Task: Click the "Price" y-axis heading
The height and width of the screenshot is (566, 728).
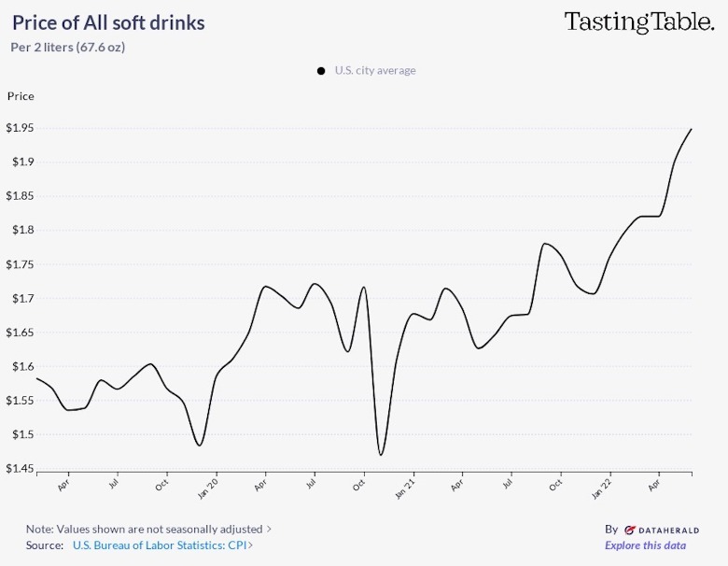Action: [x=21, y=96]
